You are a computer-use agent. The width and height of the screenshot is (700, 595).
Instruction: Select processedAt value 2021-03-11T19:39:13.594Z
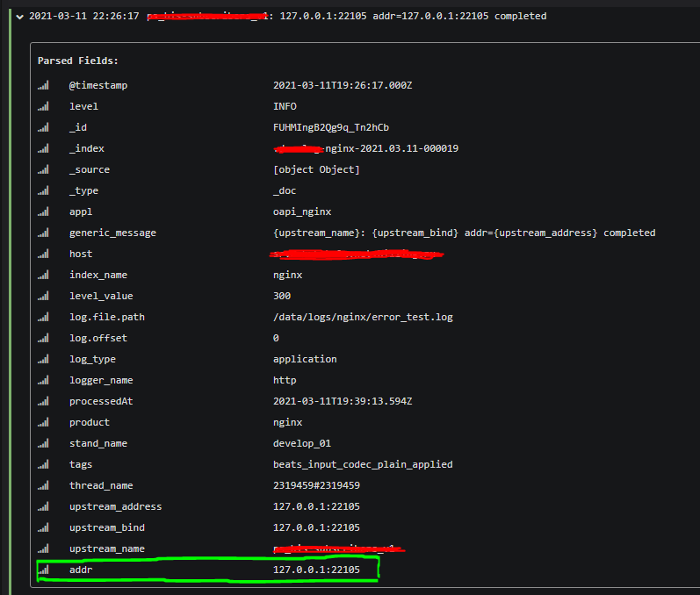pos(343,401)
